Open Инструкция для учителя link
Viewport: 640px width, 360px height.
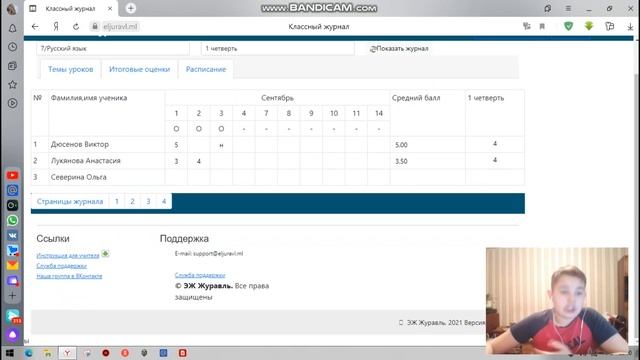(68, 256)
